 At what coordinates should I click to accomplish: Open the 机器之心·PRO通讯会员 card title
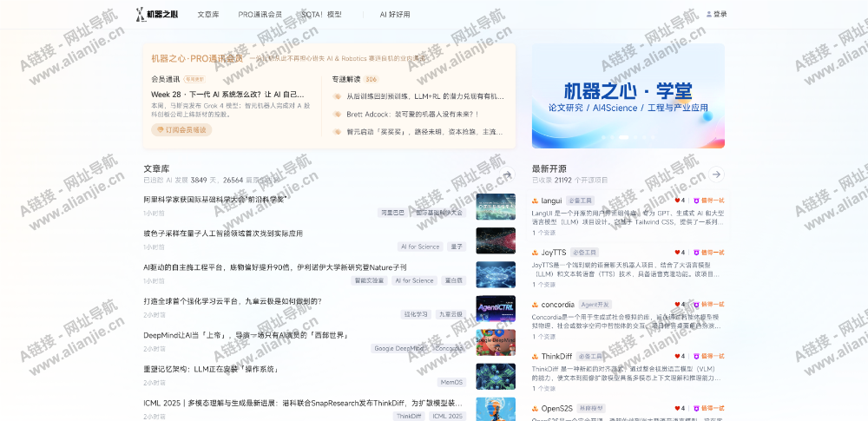(x=197, y=59)
